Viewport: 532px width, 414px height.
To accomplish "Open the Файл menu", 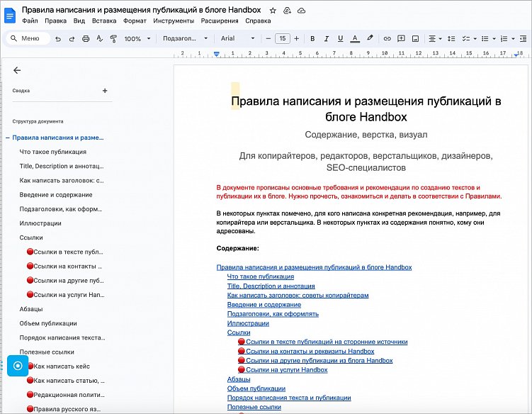I will [x=30, y=21].
